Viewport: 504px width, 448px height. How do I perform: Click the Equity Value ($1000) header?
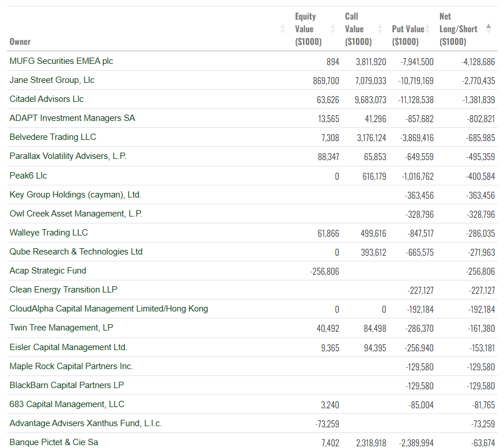tap(308, 29)
